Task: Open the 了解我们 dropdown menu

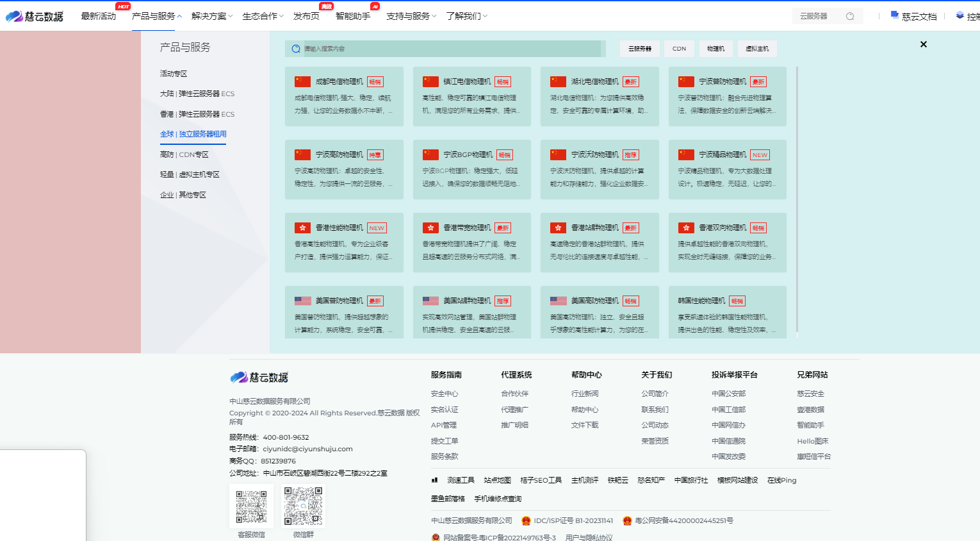Action: click(x=466, y=16)
